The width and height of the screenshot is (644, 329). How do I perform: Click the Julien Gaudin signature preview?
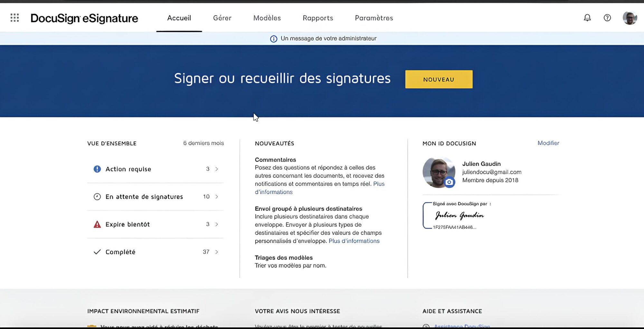point(459,215)
